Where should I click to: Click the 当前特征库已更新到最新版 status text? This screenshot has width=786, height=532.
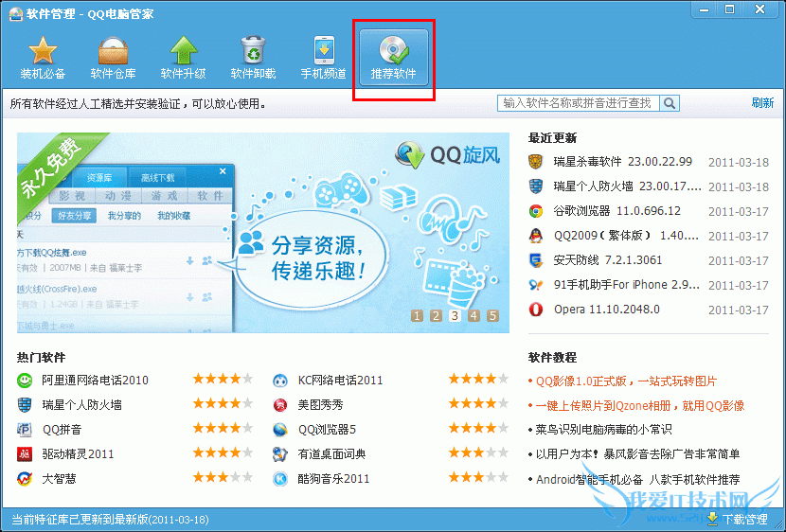click(110, 520)
